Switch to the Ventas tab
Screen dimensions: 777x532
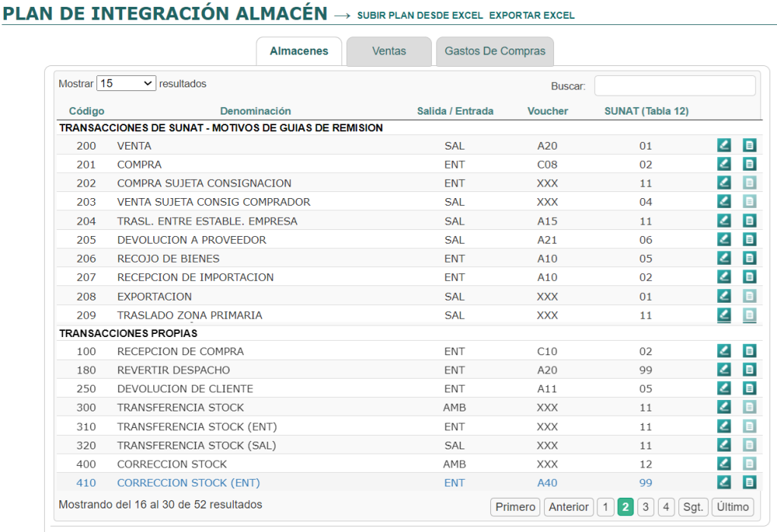388,52
